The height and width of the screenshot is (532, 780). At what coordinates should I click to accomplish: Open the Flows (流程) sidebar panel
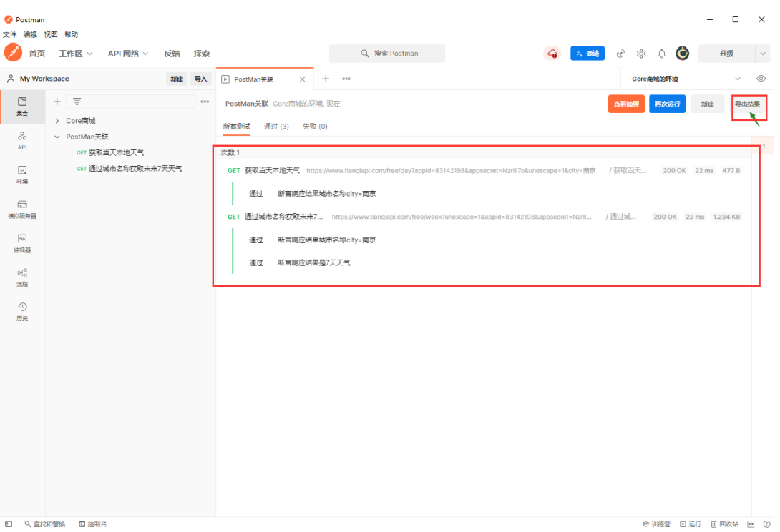(x=22, y=278)
